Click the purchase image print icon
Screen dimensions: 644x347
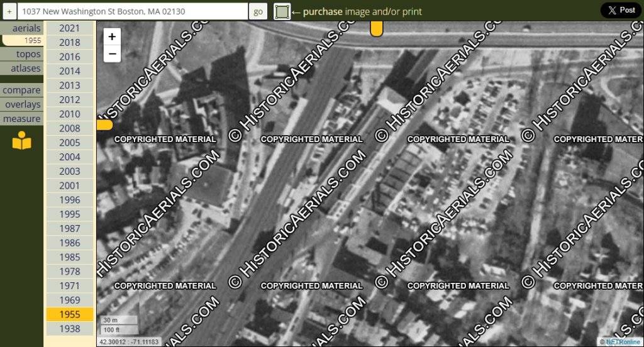pyautogui.click(x=282, y=11)
